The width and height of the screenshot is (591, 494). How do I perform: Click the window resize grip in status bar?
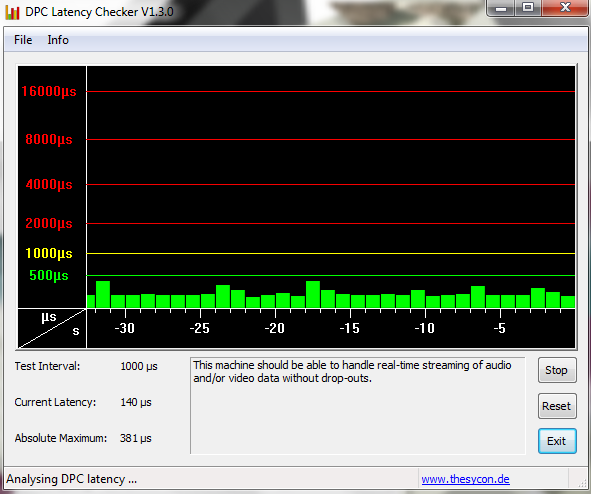[582, 484]
